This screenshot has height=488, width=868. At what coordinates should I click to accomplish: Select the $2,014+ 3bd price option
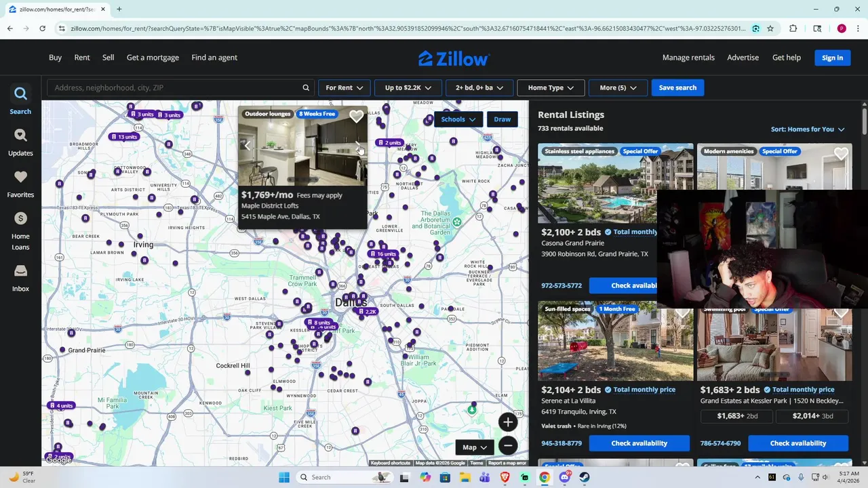(x=811, y=416)
